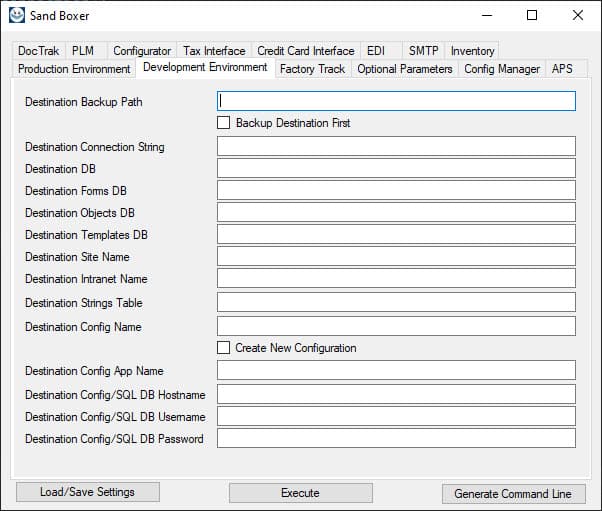602x511 pixels.
Task: Check the Create New Configuration box
Action: coord(224,348)
